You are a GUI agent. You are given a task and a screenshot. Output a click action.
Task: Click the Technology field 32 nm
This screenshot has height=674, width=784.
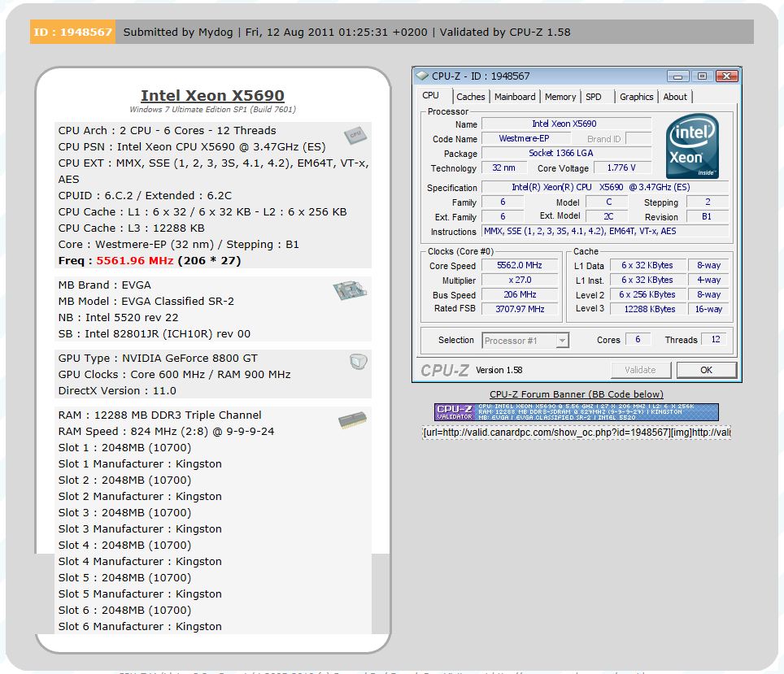point(503,167)
